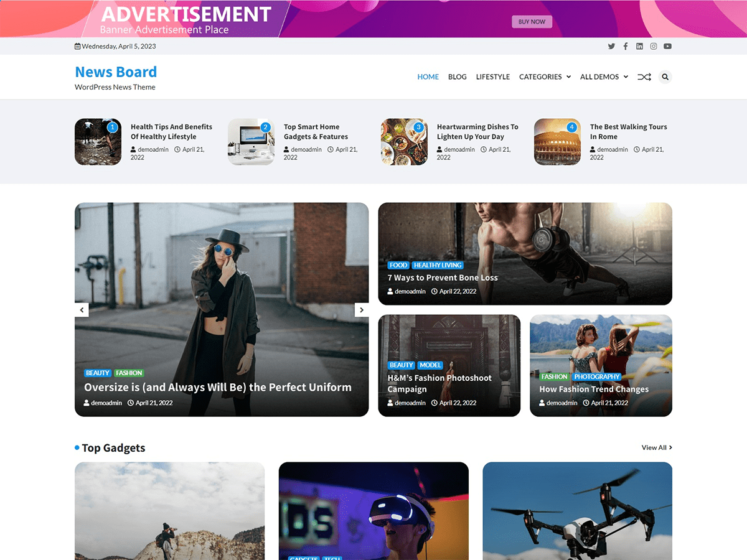Open the YouTube social icon
747x560 pixels.
(x=667, y=46)
